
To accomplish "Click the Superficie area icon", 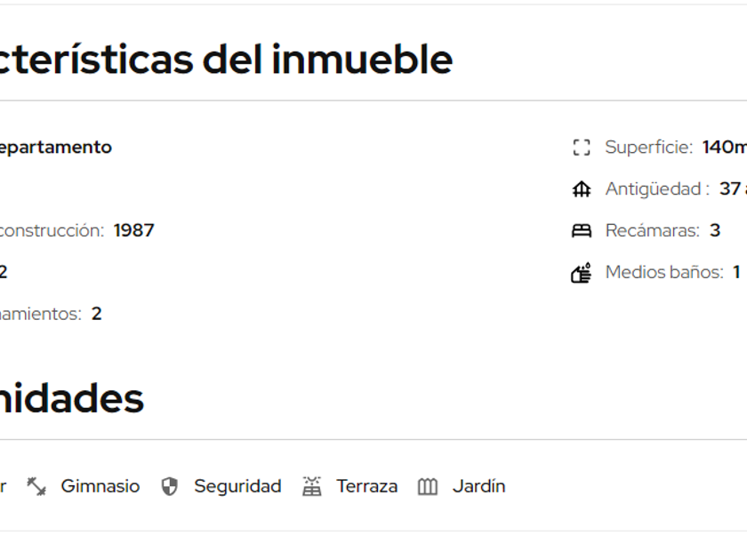I will tap(582, 148).
